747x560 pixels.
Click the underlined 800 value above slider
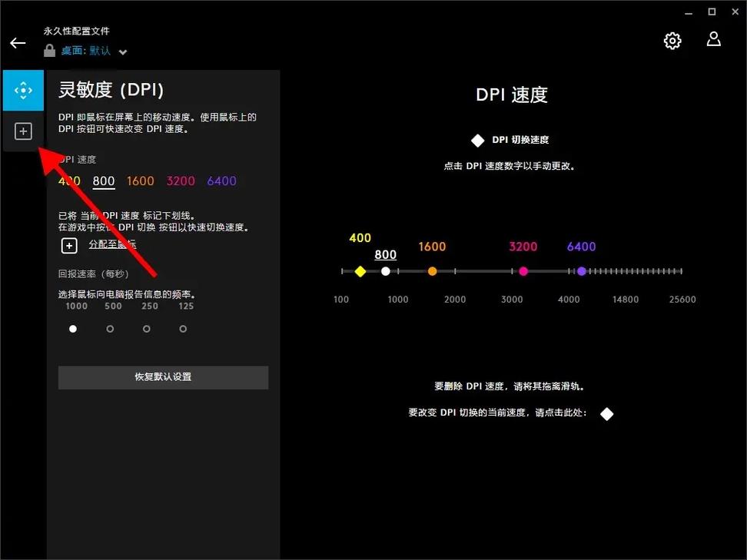pos(385,255)
